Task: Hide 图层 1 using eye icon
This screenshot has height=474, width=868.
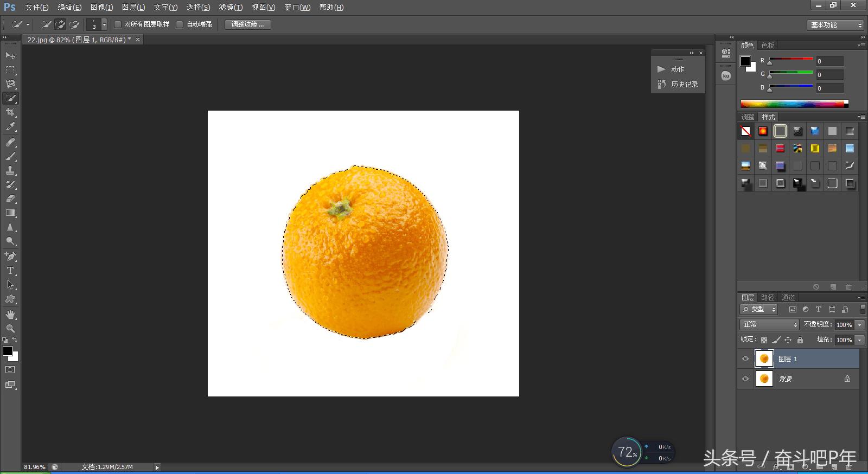Action: tap(745, 358)
